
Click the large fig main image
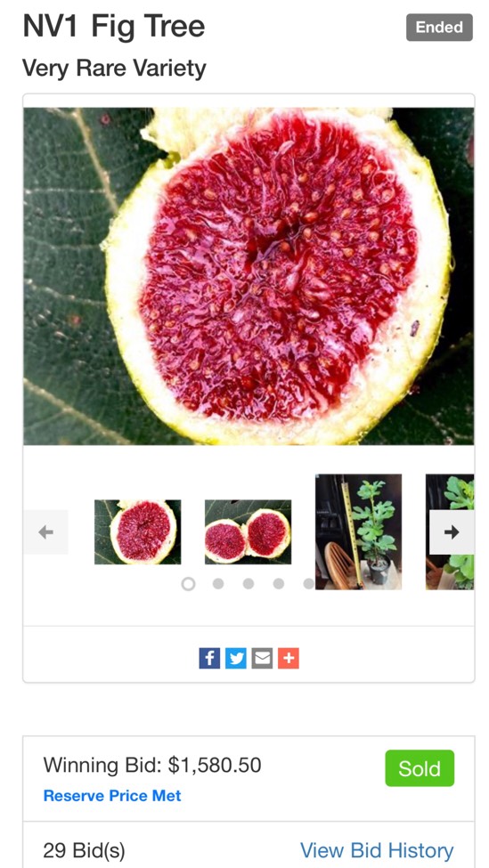point(249,276)
